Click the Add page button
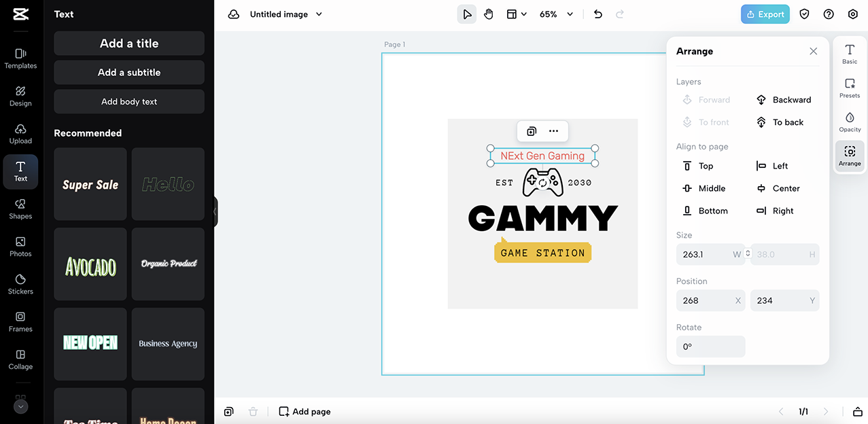 pyautogui.click(x=305, y=412)
